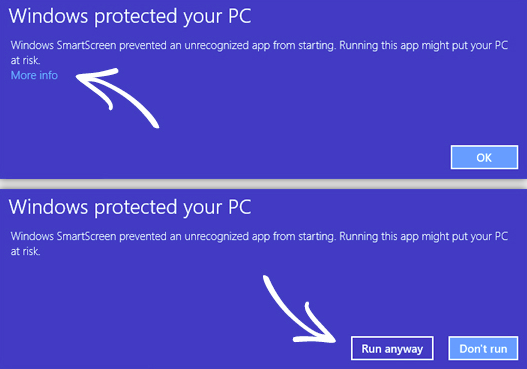Click the OK button
This screenshot has width=527, height=369.
pyautogui.click(x=484, y=157)
